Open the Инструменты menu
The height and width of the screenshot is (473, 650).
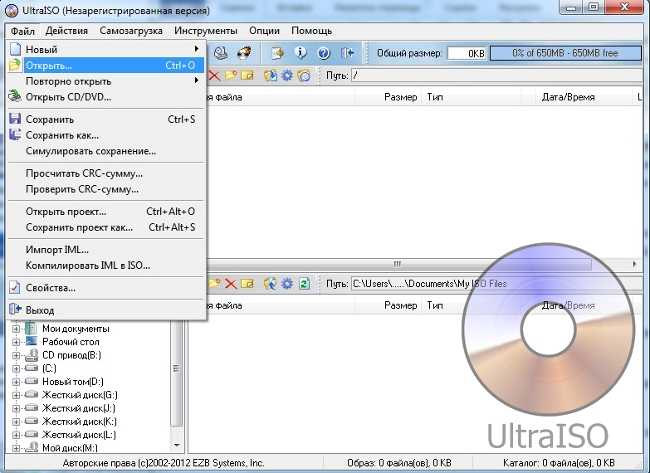[206, 31]
